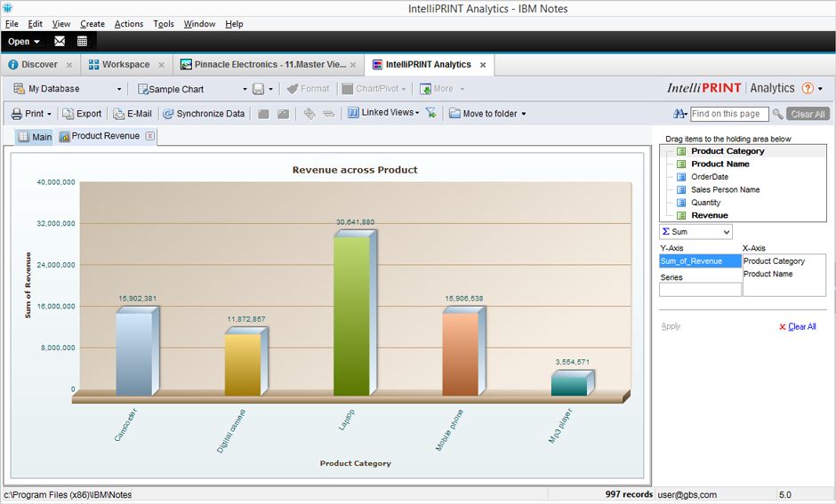This screenshot has height=504, width=836.
Task: Click the help question mark icon
Action: click(808, 88)
